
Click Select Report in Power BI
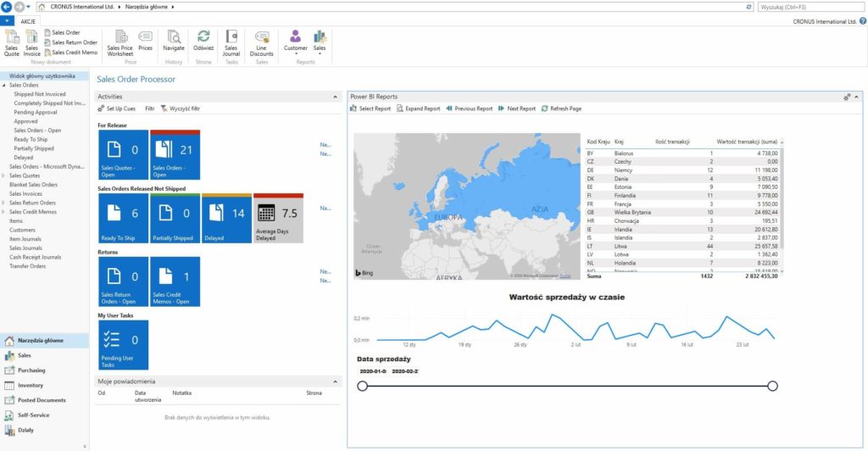point(370,109)
